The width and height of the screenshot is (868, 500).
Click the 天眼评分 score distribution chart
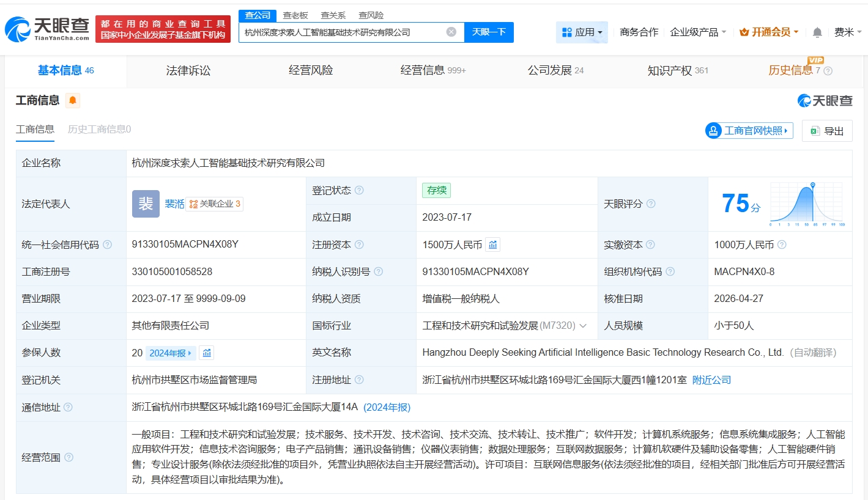tap(807, 204)
